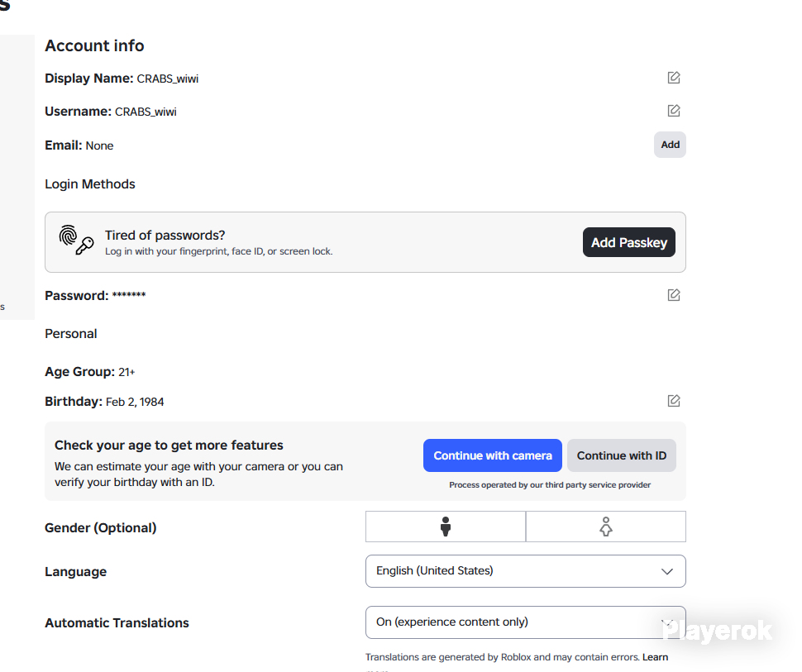Click the CRABS_wiwi display name text
Viewport: 802px width, 672px height.
coord(167,79)
